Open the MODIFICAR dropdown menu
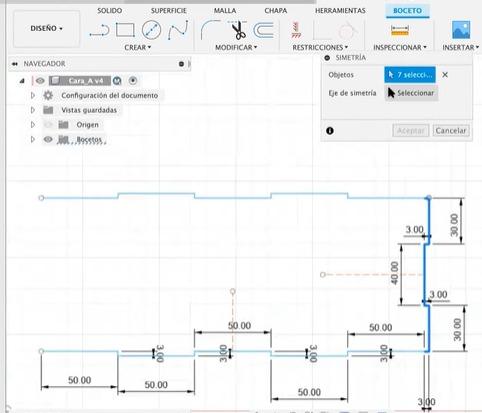The height and width of the screenshot is (413, 482). point(236,47)
